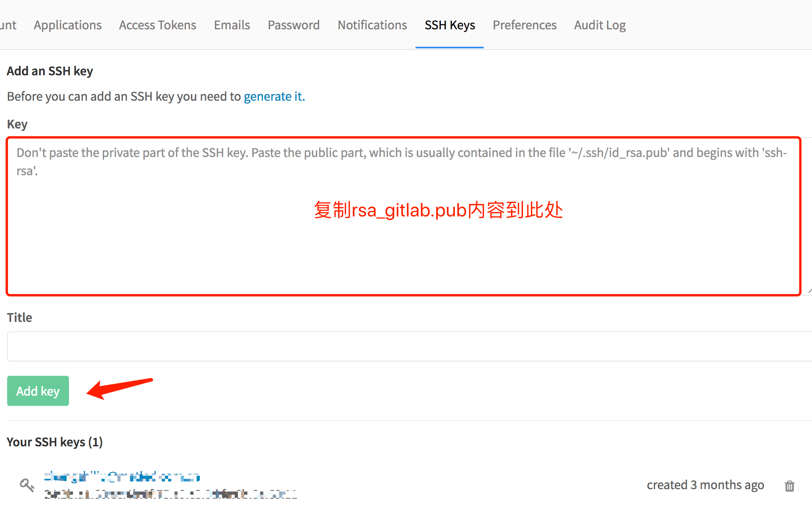The image size is (812, 528).
Task: Click into the Title input field
Action: click(408, 346)
